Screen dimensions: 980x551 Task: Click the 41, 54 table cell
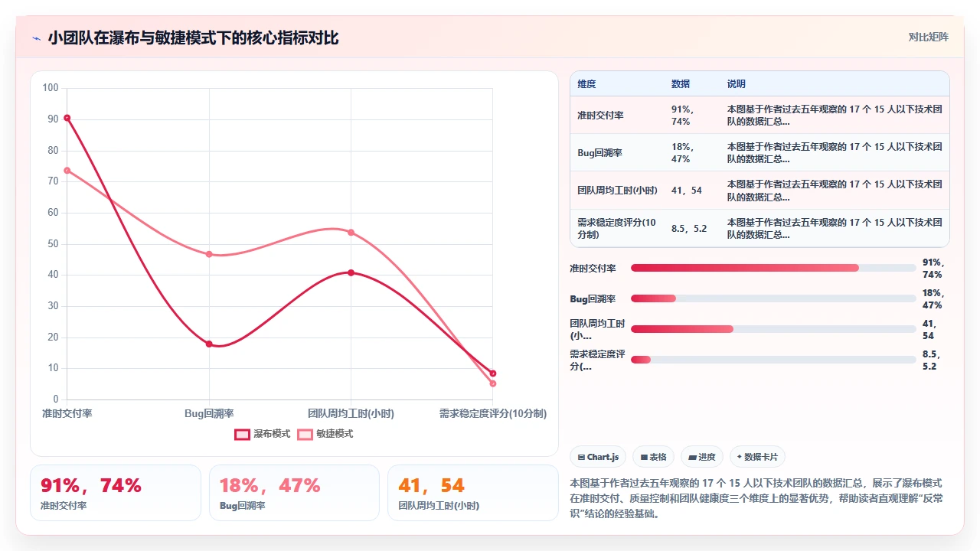(687, 190)
